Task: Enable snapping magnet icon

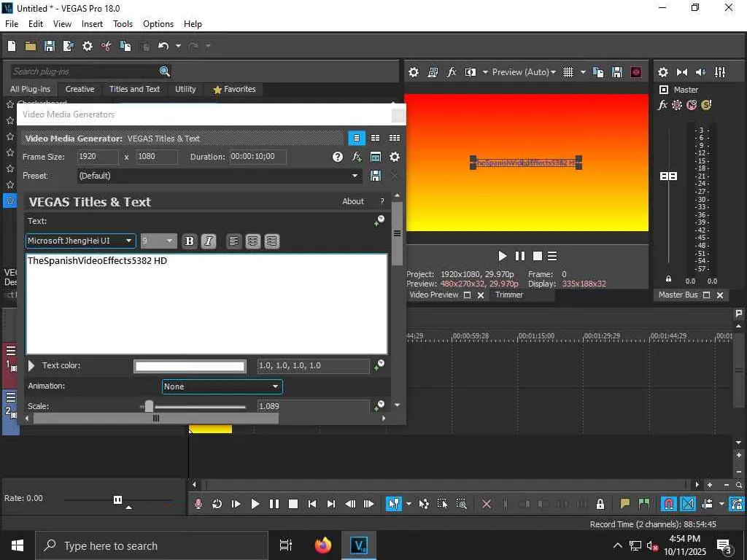Action: pyautogui.click(x=669, y=504)
